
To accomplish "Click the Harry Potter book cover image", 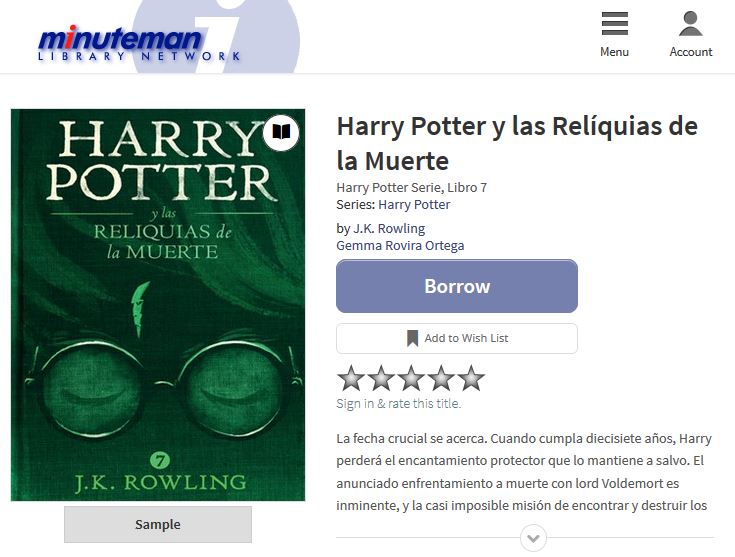I will (x=158, y=305).
